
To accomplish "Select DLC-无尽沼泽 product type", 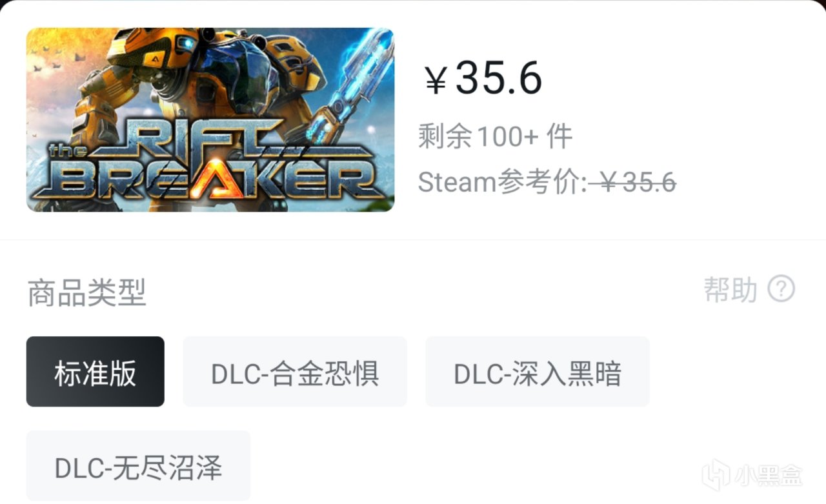I will tap(138, 466).
